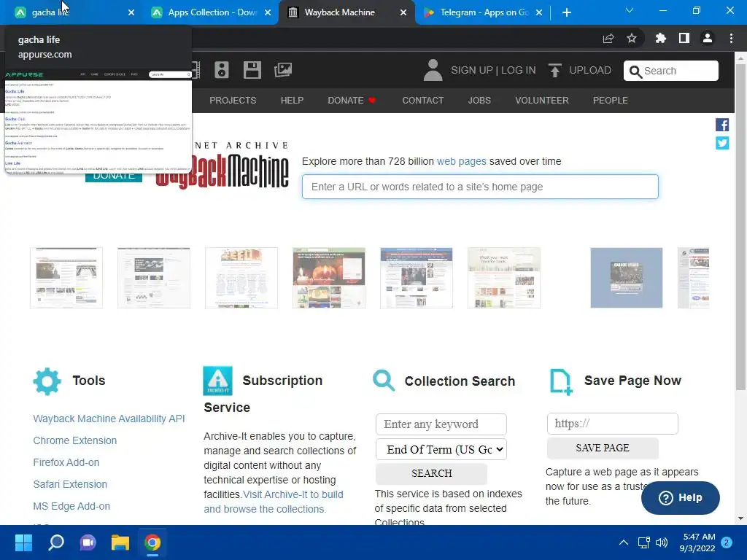Share via the Twitter icon

tap(722, 143)
